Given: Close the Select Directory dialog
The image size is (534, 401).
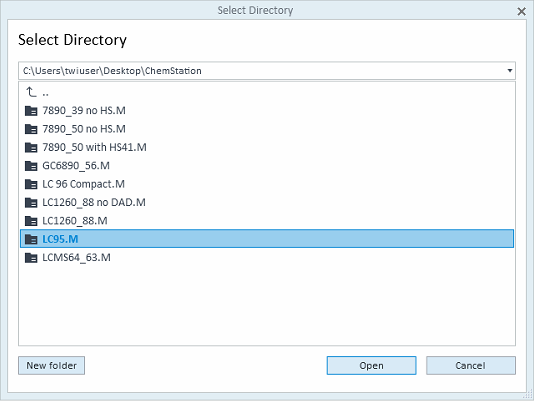Looking at the screenshot, I should pyautogui.click(x=521, y=12).
